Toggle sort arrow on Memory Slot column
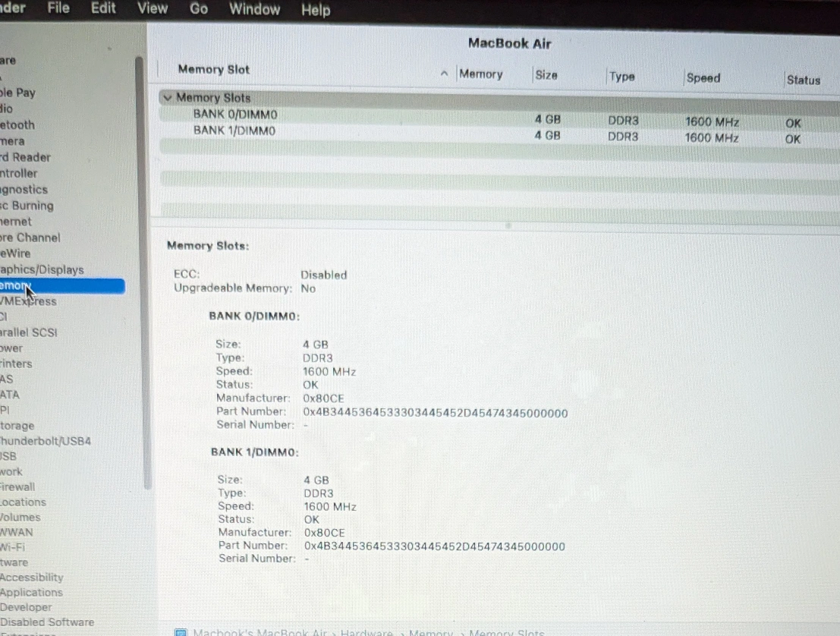This screenshot has width=840, height=636. [x=444, y=74]
